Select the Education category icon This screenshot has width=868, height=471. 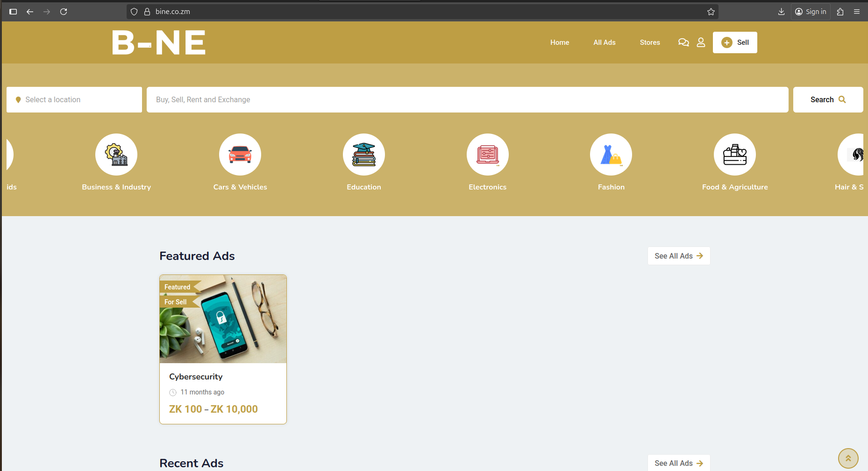click(x=364, y=154)
